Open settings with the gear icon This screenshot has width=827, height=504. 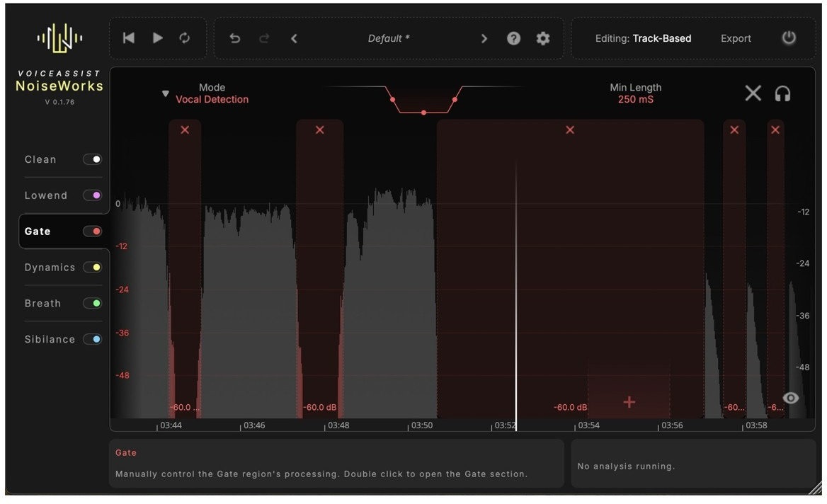pos(542,38)
